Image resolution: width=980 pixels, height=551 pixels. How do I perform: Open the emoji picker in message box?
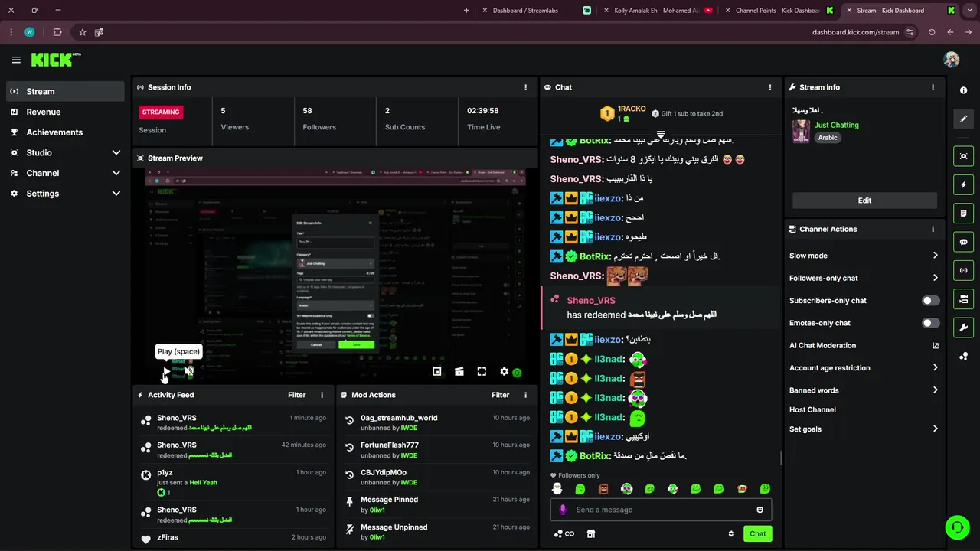[x=759, y=510]
